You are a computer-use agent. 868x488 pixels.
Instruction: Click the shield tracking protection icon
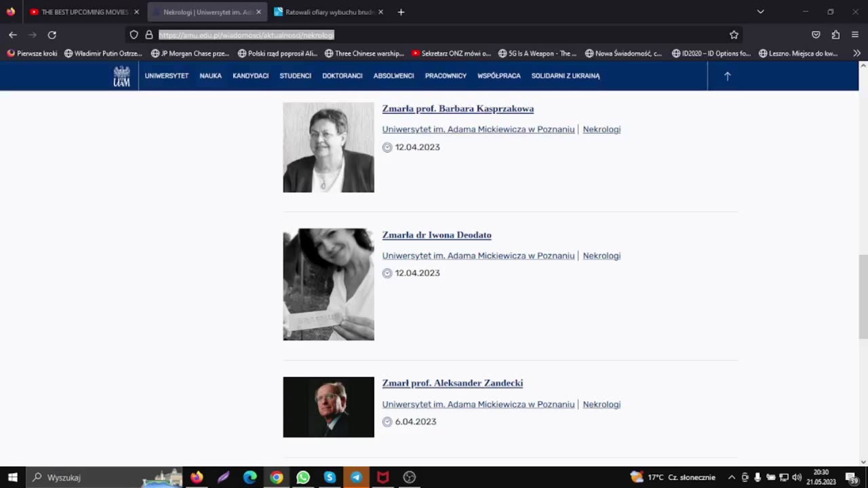pos(134,35)
